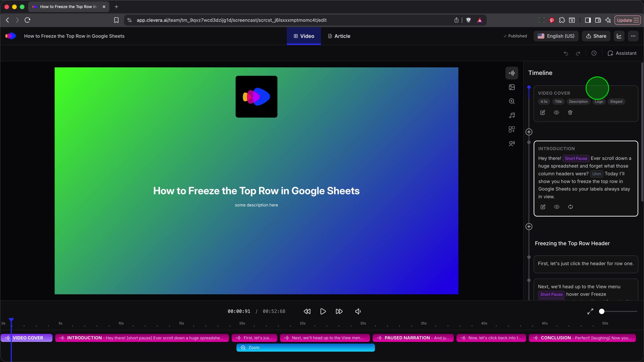Select the Video tab
This screenshot has height=362, width=644.
(304, 36)
